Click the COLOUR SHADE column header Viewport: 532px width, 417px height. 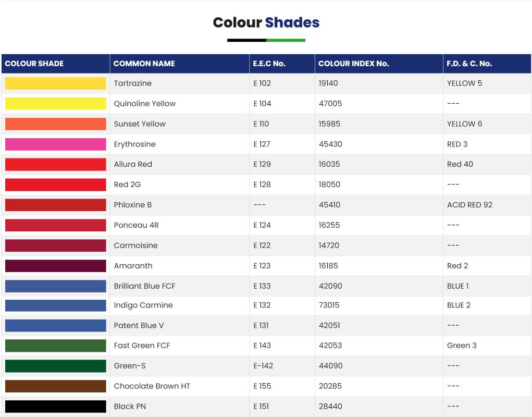[x=34, y=64]
